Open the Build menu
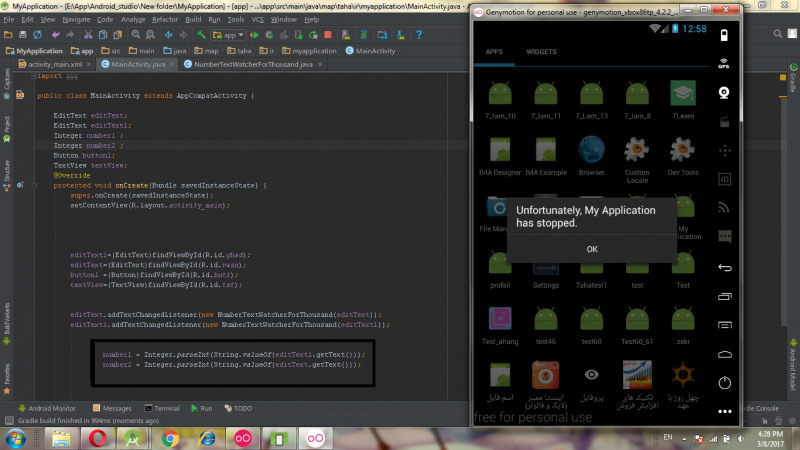800x450 pixels. (x=193, y=19)
